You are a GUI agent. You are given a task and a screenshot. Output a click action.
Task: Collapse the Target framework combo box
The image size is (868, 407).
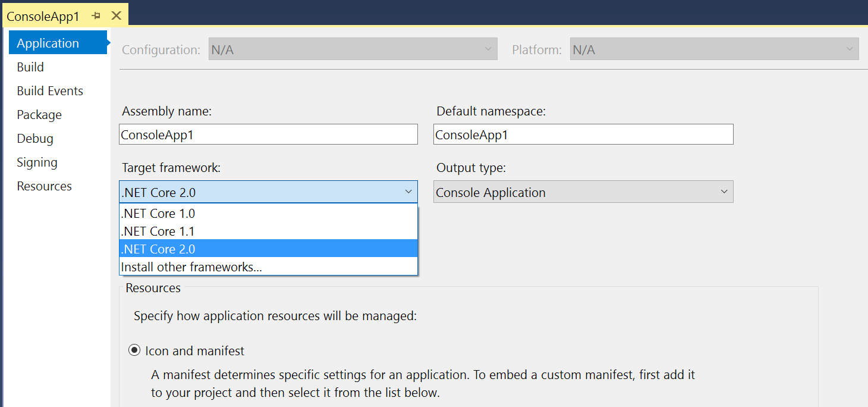(x=268, y=192)
